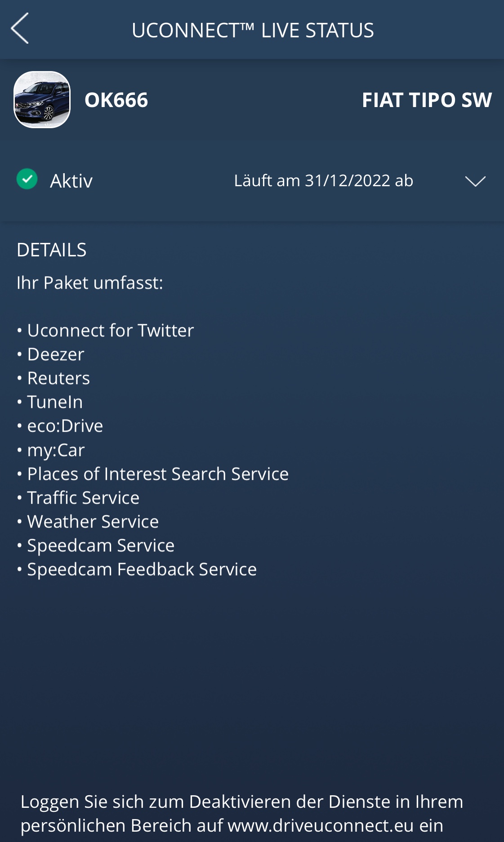Click the FIAT TIPO SW model label
504x842 pixels.
(x=427, y=100)
